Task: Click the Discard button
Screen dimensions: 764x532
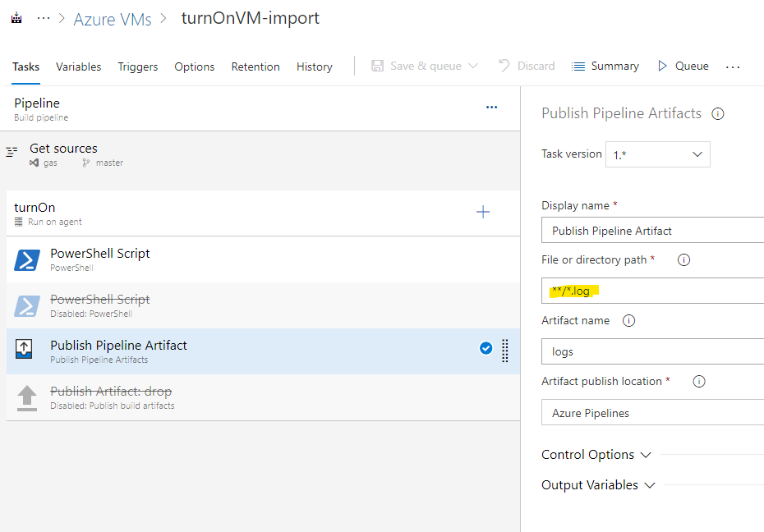Action: tap(527, 66)
